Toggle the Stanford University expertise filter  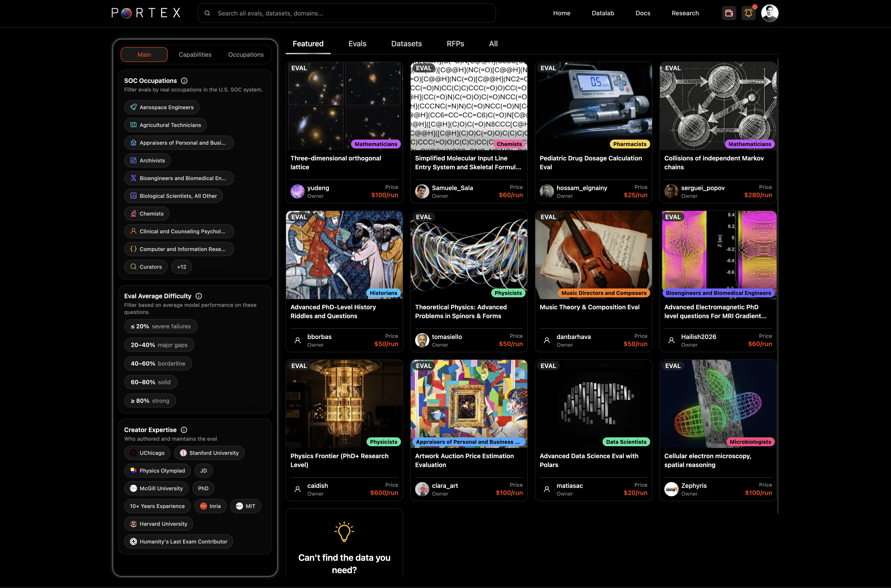(209, 453)
